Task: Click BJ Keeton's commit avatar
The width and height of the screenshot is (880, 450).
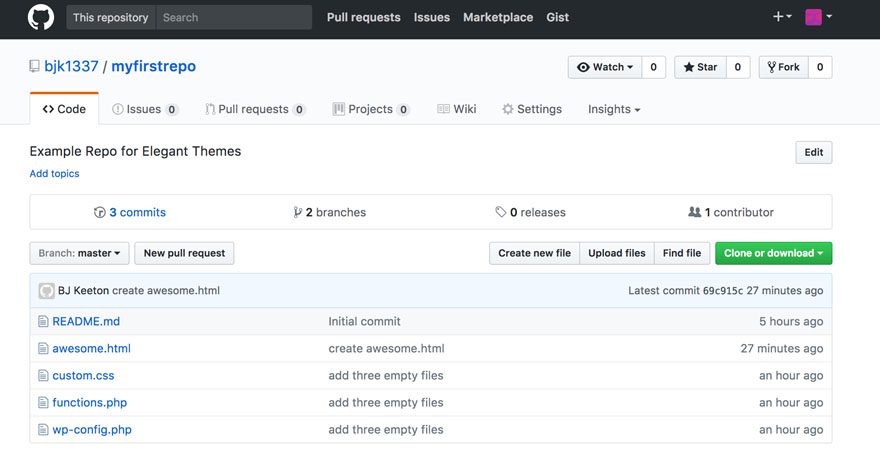Action: (x=47, y=291)
